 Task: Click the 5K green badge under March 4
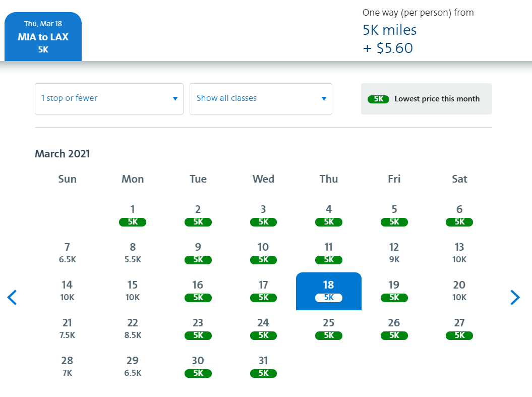tap(329, 222)
